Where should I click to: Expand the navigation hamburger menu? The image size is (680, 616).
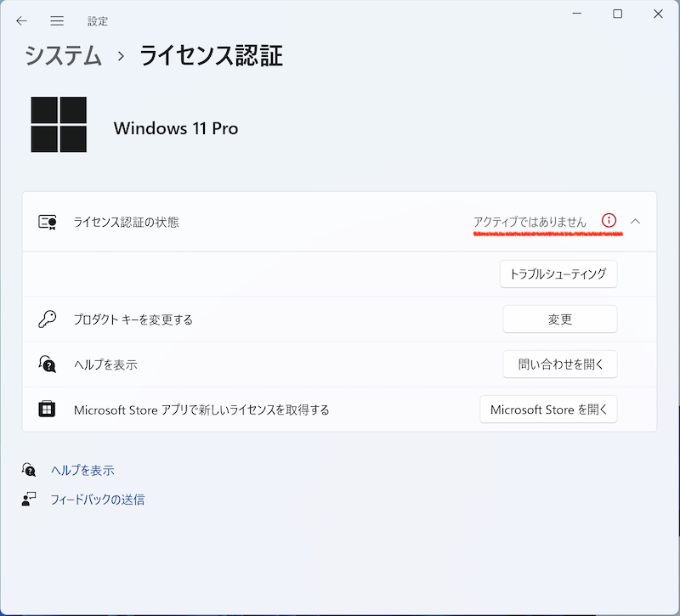pyautogui.click(x=57, y=20)
